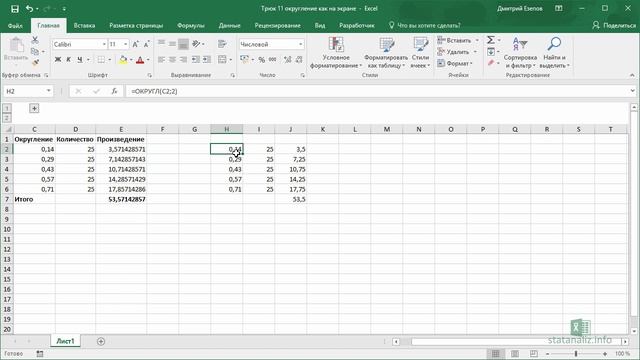
Task: Click the Undo arrow icon
Action: [29, 9]
